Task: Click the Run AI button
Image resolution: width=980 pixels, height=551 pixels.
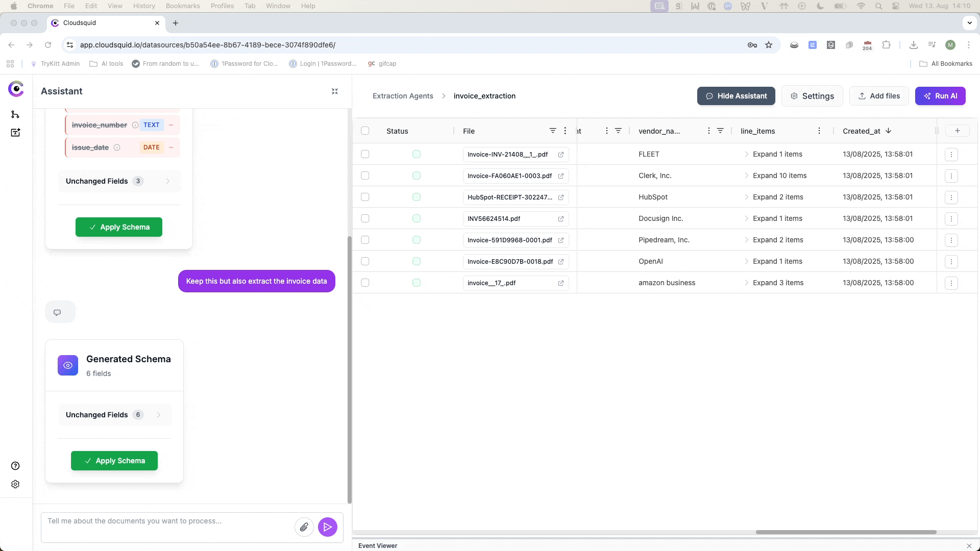Action: (940, 96)
